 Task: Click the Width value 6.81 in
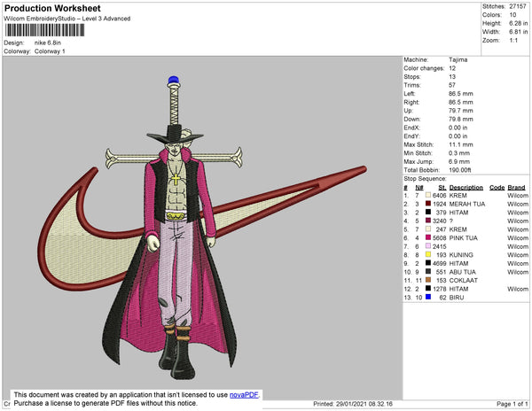[x=518, y=32]
